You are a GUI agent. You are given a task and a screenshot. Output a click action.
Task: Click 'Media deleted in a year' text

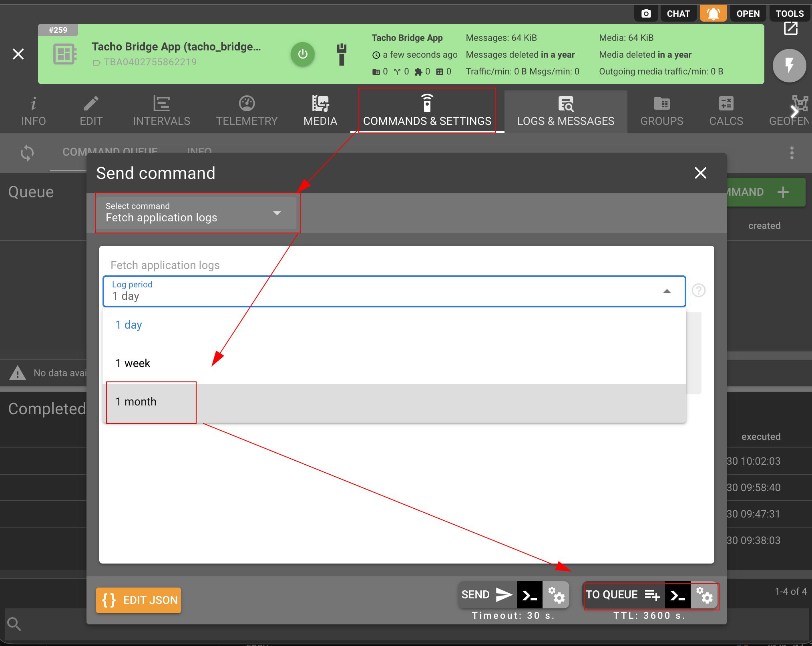click(x=645, y=54)
